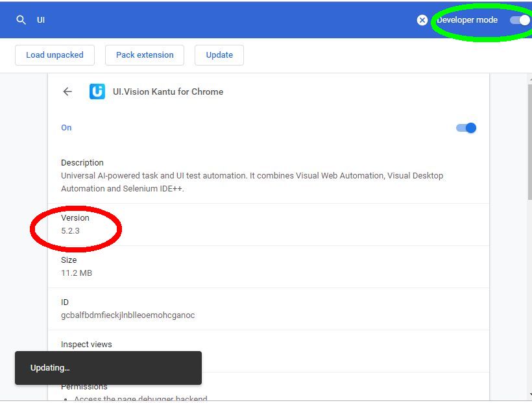The width and height of the screenshot is (532, 403).
Task: Click the 'UI.Vision Kantu for Chrome' title
Action: 168,92
